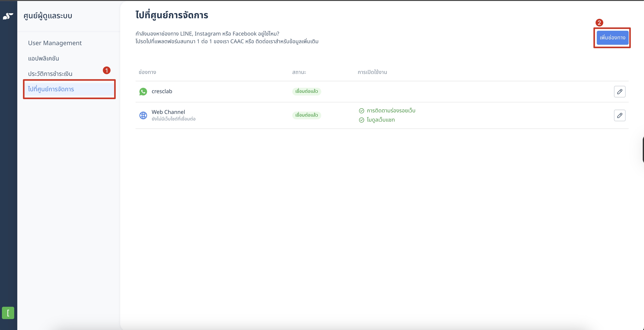Click the ศูนย์ผู้ดูแลระบบ sidebar title
This screenshot has width=644, height=330.
48,16
